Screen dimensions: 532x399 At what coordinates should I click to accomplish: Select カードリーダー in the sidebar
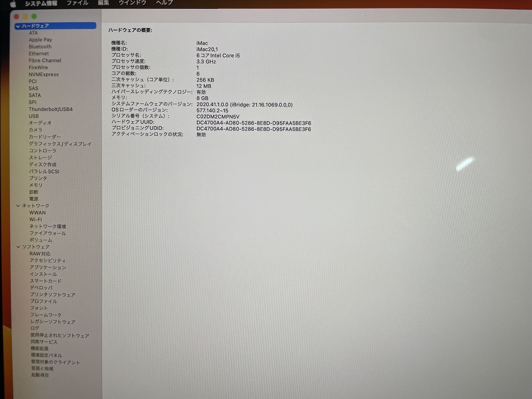click(x=45, y=137)
